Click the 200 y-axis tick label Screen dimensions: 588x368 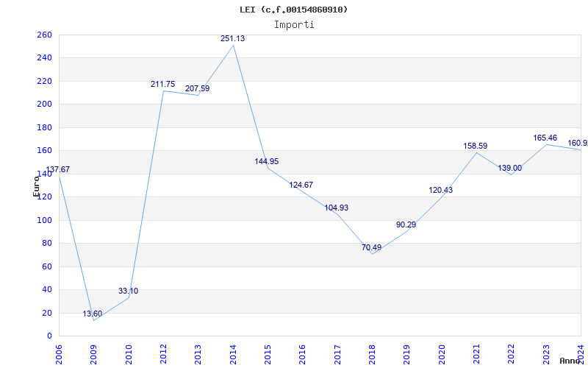point(44,105)
